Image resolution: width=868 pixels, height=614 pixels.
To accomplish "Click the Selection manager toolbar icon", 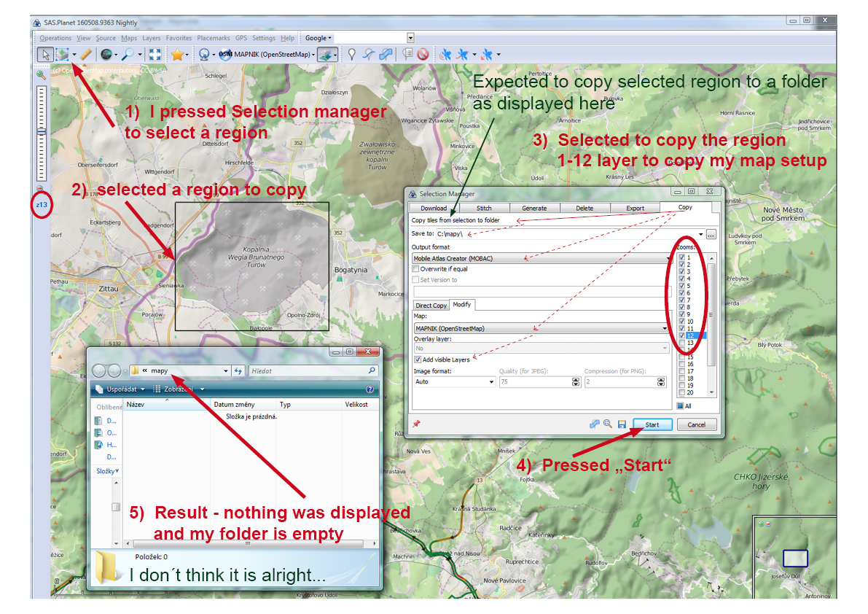I will point(63,54).
